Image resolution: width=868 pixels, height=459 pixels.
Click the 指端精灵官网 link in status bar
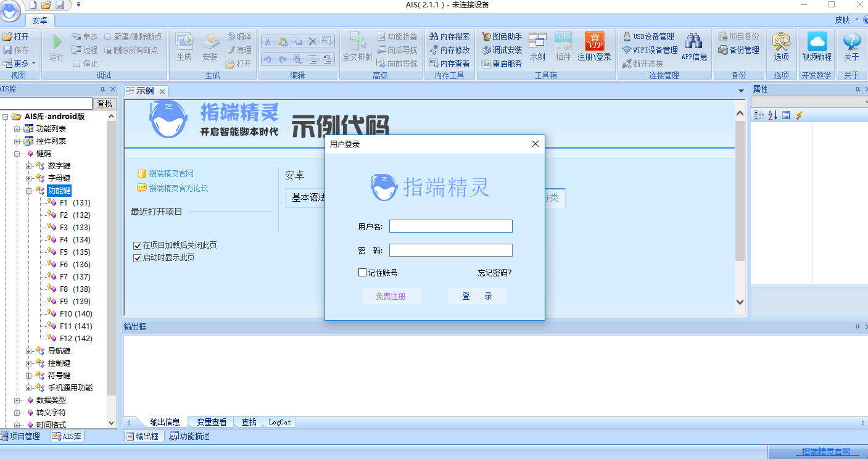[x=825, y=452]
